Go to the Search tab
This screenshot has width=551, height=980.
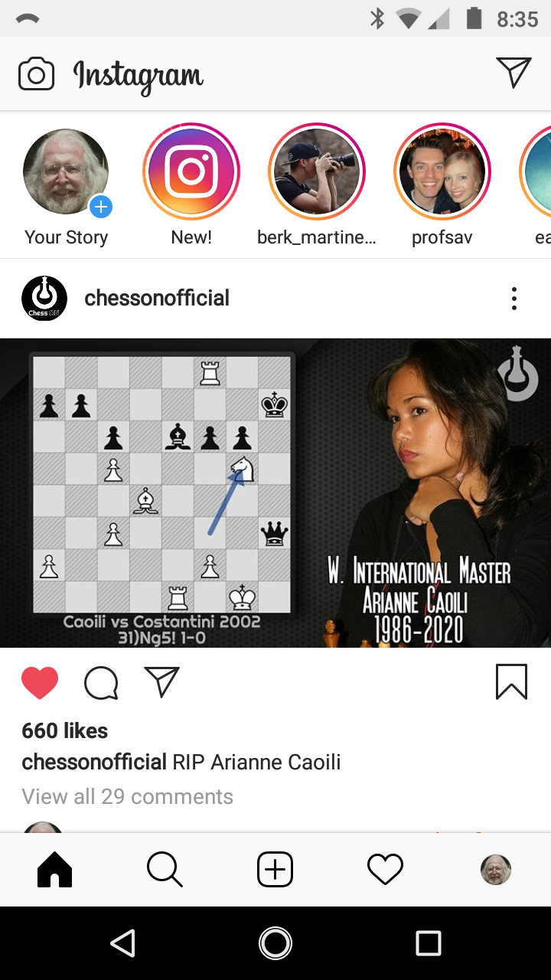point(165,870)
